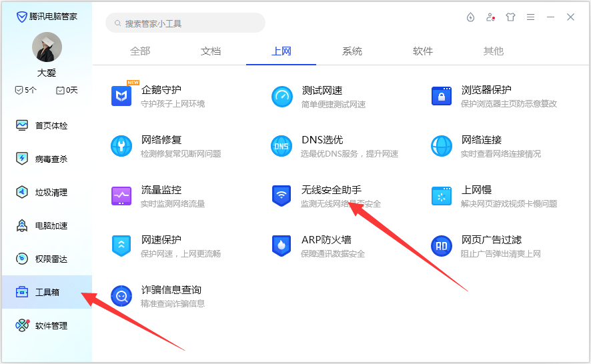Click the 选最优DNS服务，提升网速 description

tap(350, 154)
